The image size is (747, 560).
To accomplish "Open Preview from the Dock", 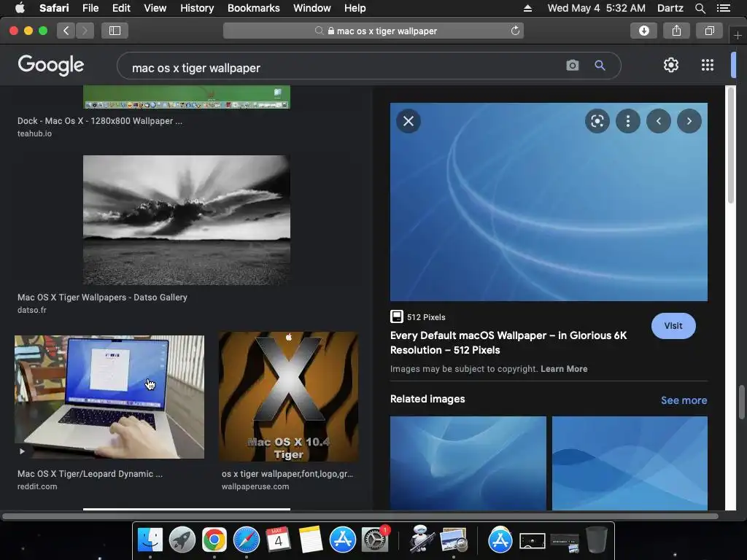I will (454, 540).
